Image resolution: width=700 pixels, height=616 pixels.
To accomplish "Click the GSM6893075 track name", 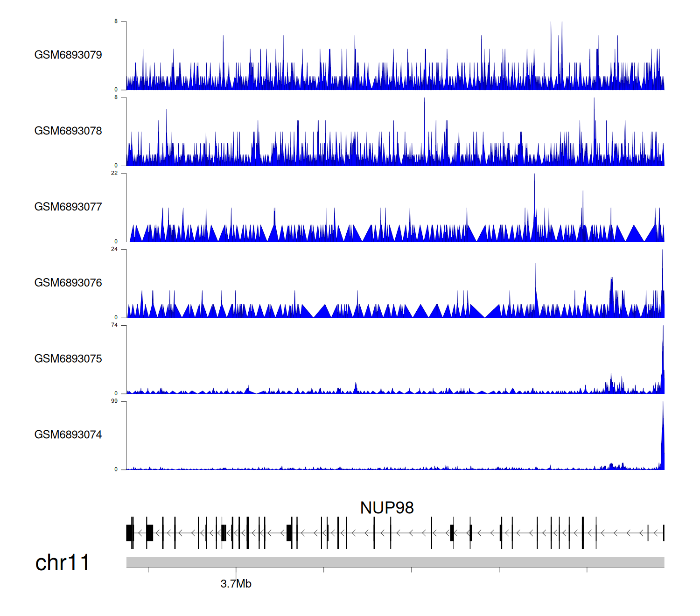I will point(68,359).
